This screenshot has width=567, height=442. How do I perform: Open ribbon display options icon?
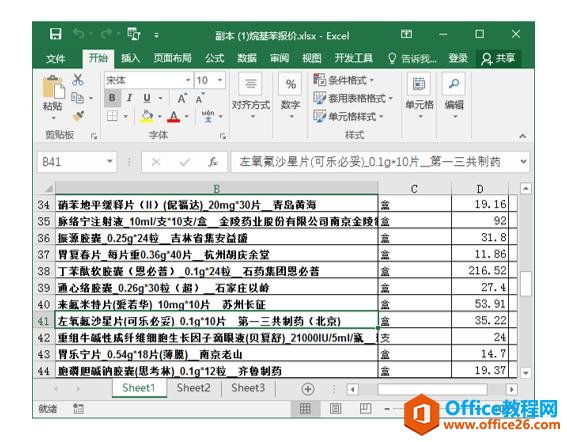(x=406, y=34)
